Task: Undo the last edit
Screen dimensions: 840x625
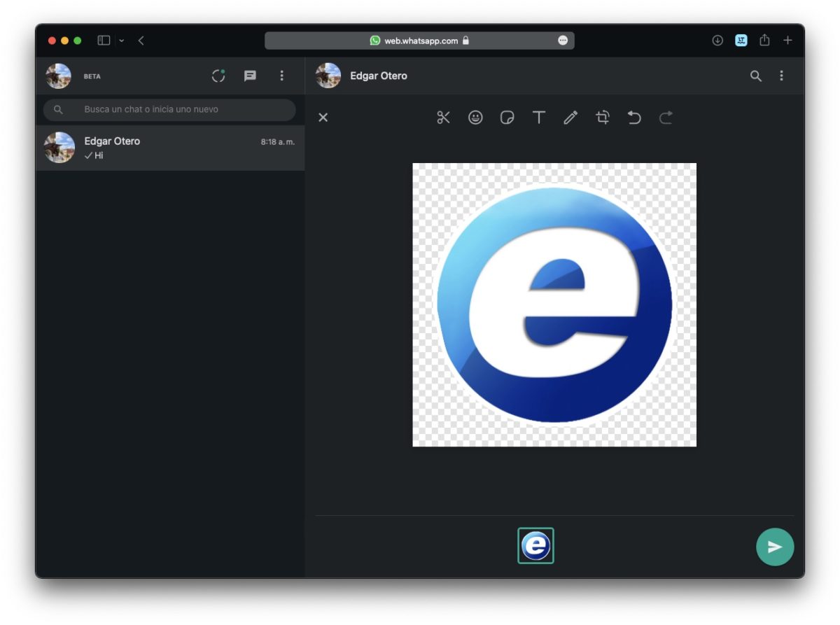Action: (634, 118)
